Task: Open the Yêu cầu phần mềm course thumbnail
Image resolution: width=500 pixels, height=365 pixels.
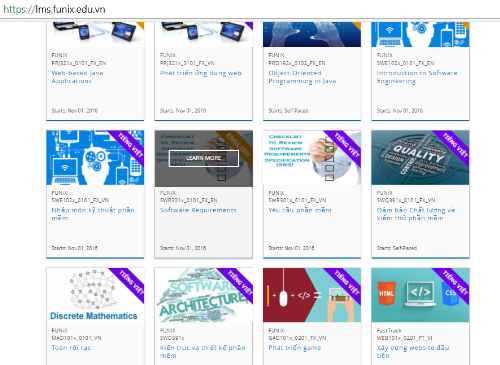Action: [x=312, y=158]
